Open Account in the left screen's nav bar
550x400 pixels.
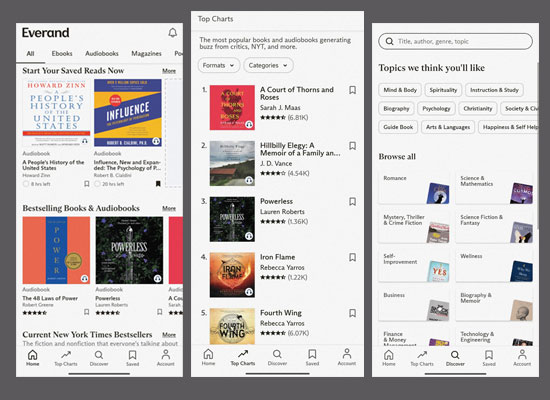click(166, 358)
